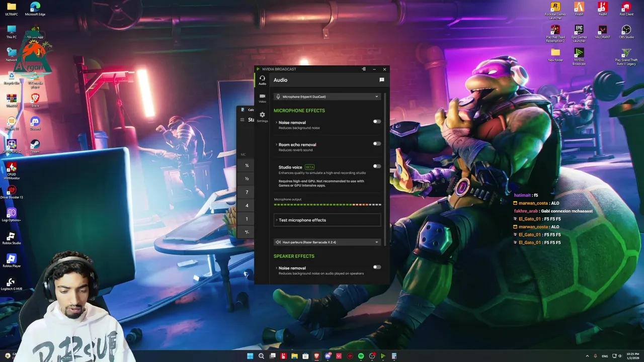Click the NVIDIA Broadcast compact mode title bar icon

point(364,69)
